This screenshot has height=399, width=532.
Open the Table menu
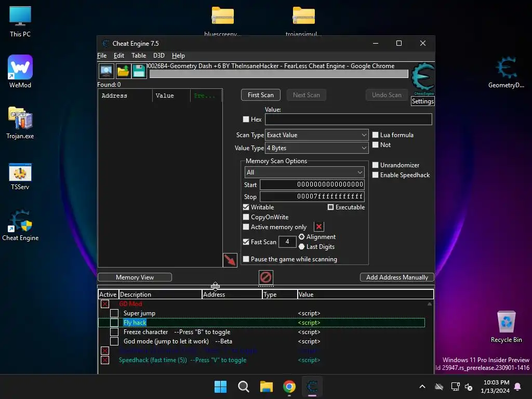coord(139,56)
